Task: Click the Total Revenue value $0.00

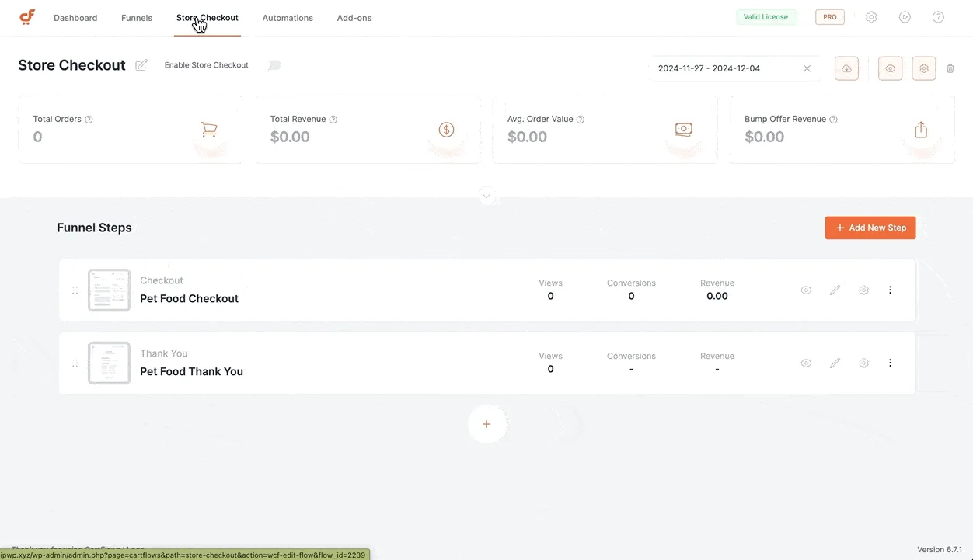Action: [x=290, y=137]
